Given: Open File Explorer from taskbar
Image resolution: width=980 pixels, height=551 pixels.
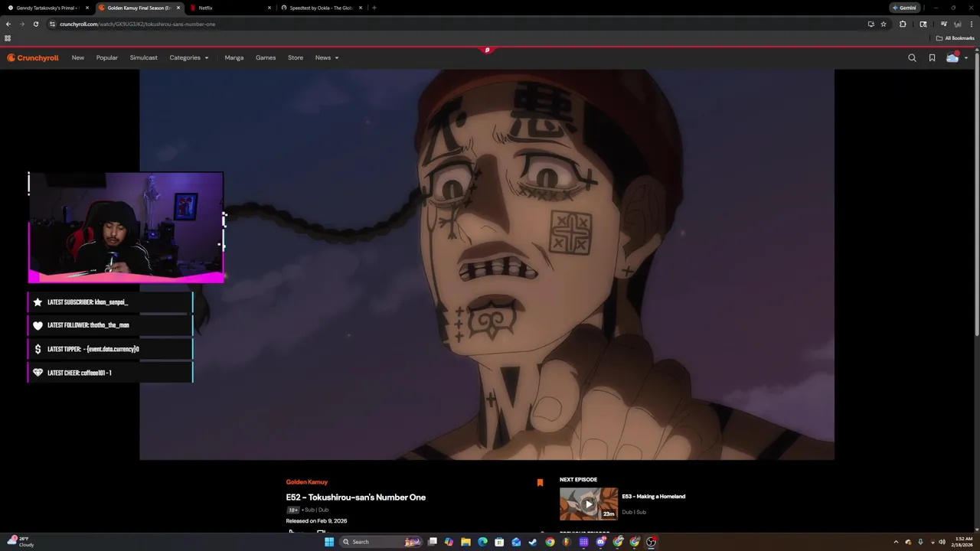Looking at the screenshot, I should click(465, 542).
